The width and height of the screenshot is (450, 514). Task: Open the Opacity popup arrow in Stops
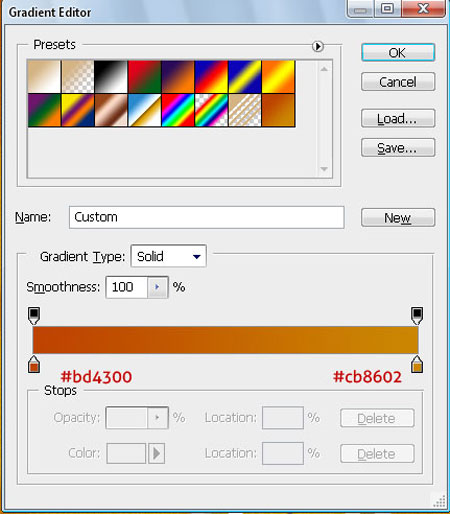157,418
